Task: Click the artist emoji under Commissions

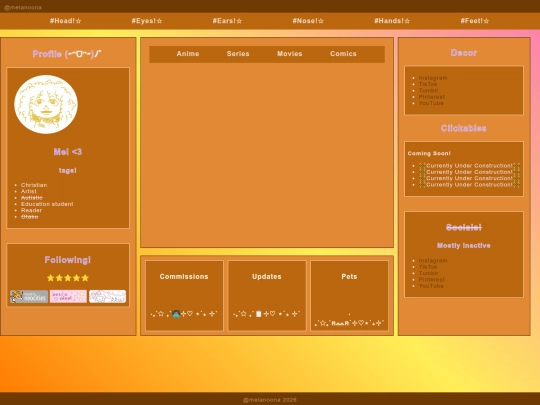Action: (176, 314)
